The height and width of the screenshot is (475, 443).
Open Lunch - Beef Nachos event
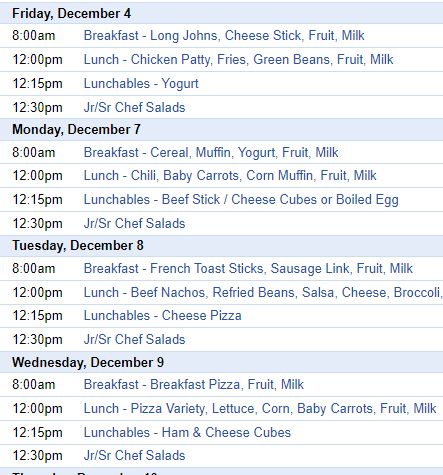(x=263, y=293)
